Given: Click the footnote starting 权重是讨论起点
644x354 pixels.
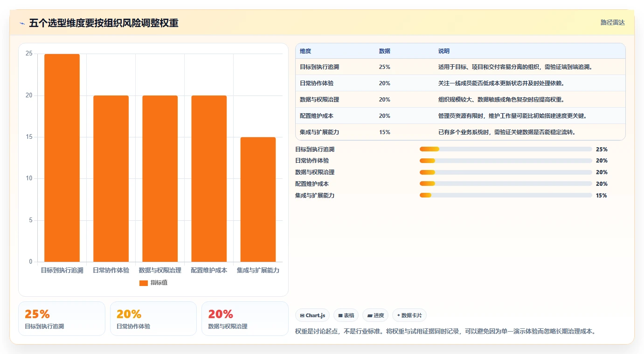Looking at the screenshot, I should point(445,332).
